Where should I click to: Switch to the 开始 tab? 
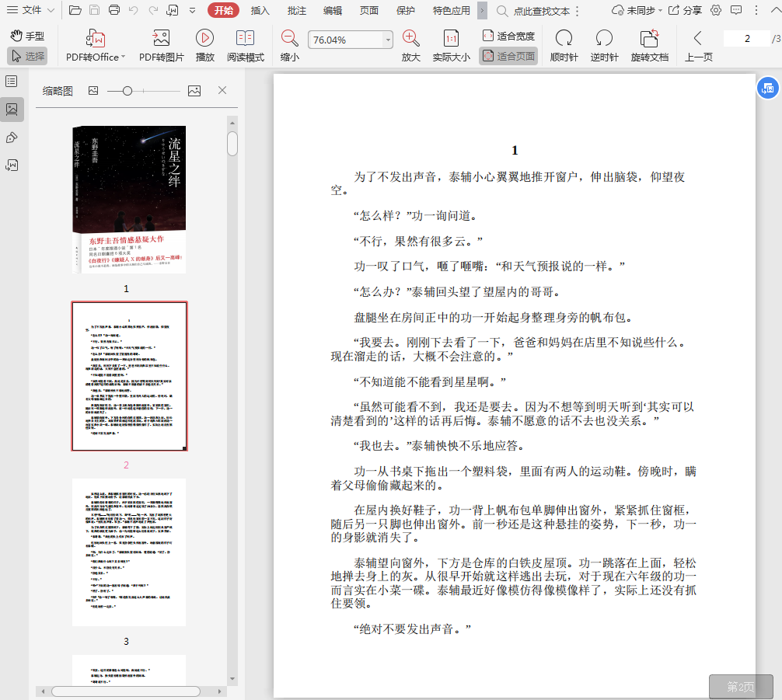tap(223, 10)
